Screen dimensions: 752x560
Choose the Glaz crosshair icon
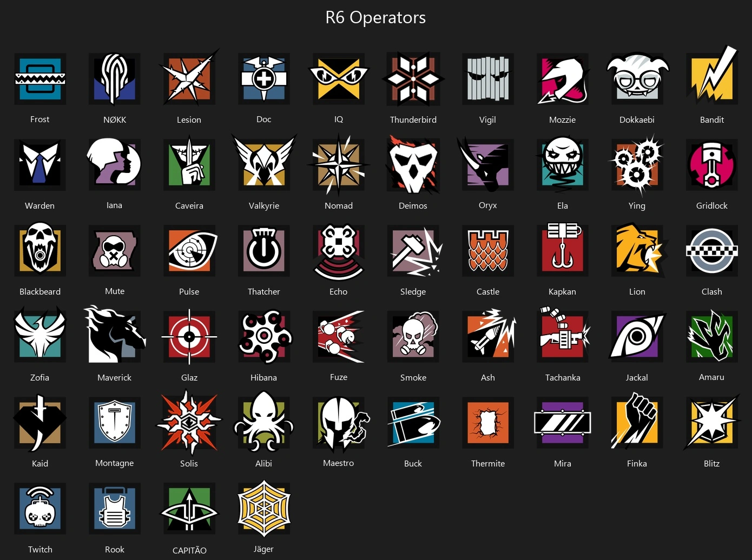click(189, 337)
